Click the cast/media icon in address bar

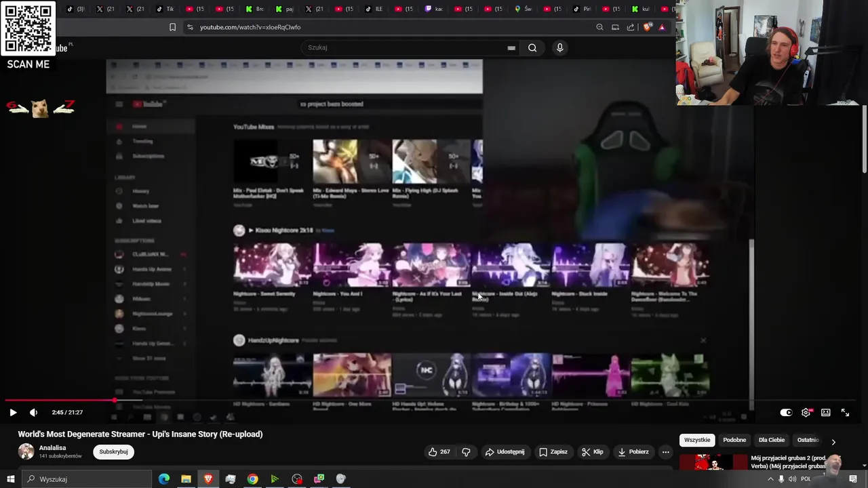(615, 27)
